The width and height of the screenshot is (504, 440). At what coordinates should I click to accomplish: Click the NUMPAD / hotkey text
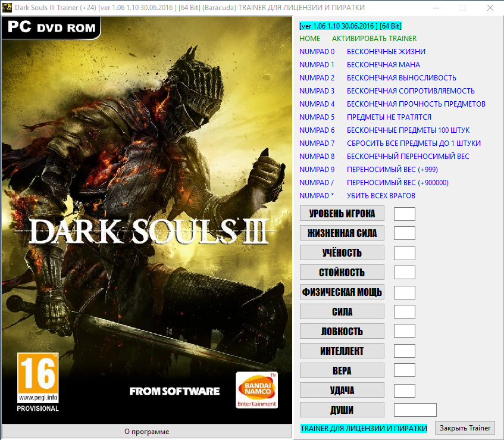pos(317,182)
